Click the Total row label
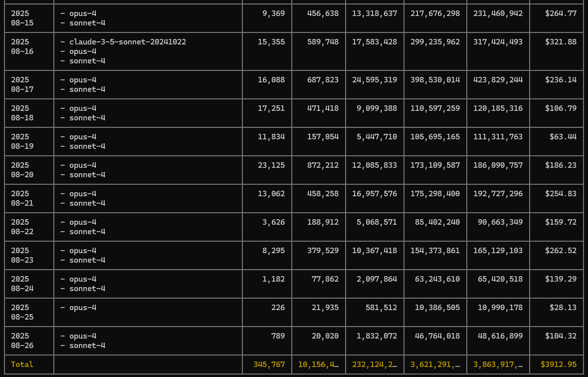This screenshot has width=588, height=377. [x=22, y=365]
